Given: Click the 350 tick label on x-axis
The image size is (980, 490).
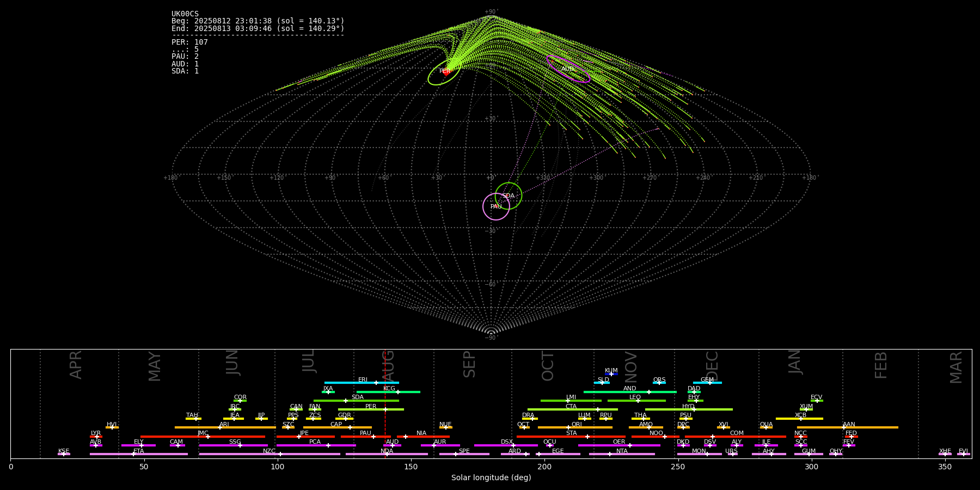Looking at the screenshot, I should click(x=945, y=467).
